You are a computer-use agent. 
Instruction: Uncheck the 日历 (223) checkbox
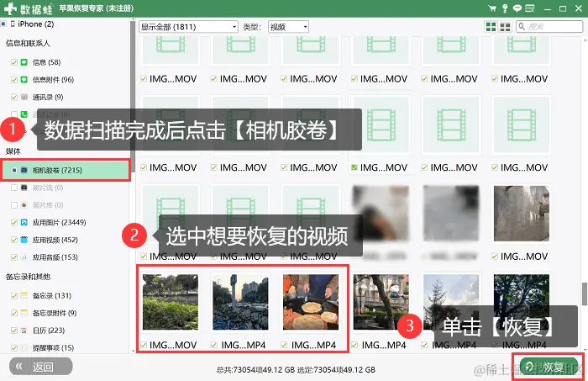pyautogui.click(x=14, y=331)
